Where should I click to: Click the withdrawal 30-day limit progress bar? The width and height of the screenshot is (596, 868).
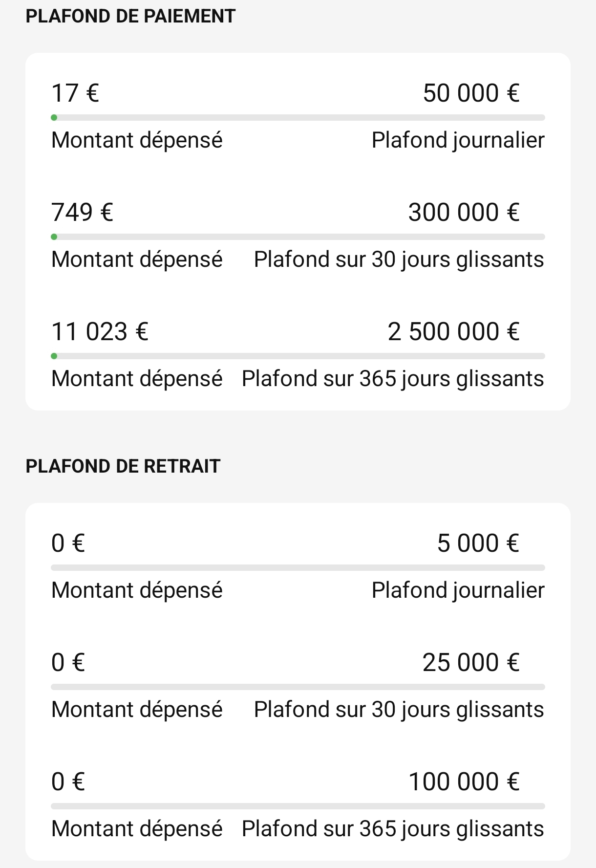[298, 687]
